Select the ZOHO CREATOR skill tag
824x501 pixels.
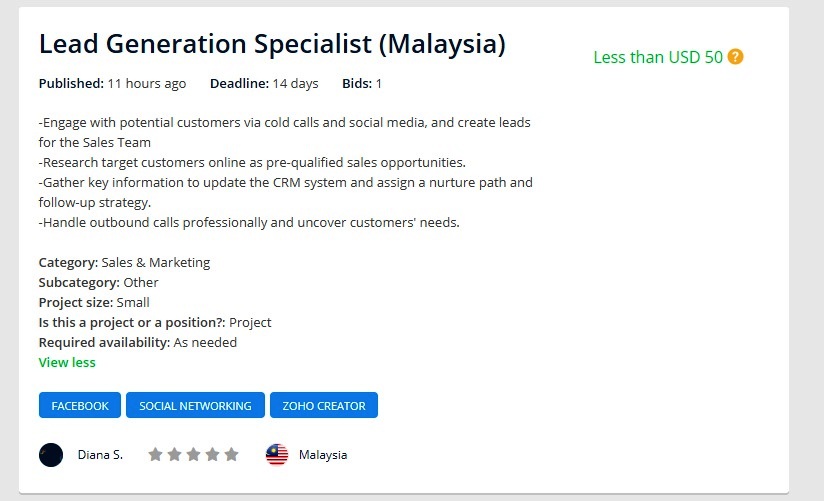[324, 406]
